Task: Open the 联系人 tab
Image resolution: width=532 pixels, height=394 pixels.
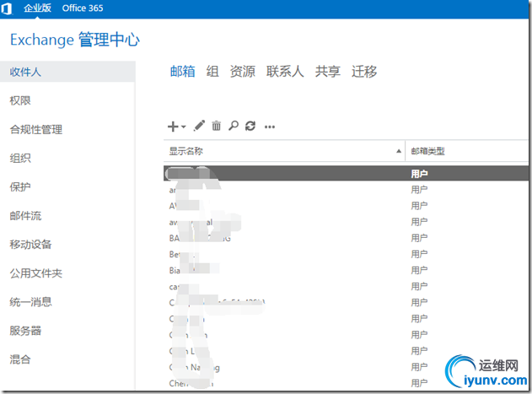Action: 285,72
